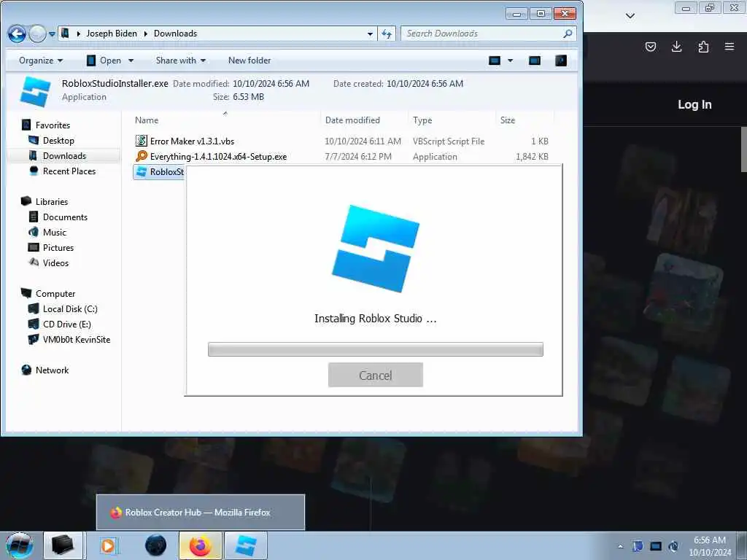Image resolution: width=747 pixels, height=560 pixels.
Task: Show hidden system tray icons
Action: coord(620,546)
